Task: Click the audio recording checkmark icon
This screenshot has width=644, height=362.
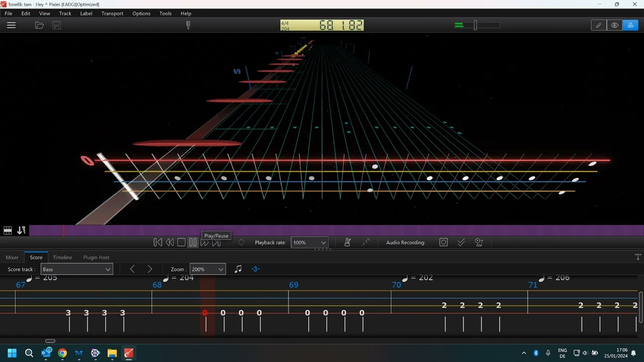Action: click(461, 242)
